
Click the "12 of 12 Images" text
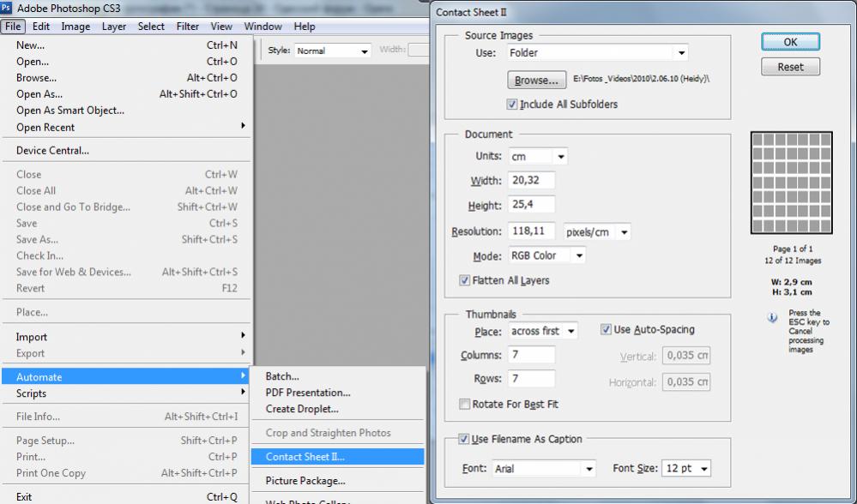pyautogui.click(x=793, y=261)
